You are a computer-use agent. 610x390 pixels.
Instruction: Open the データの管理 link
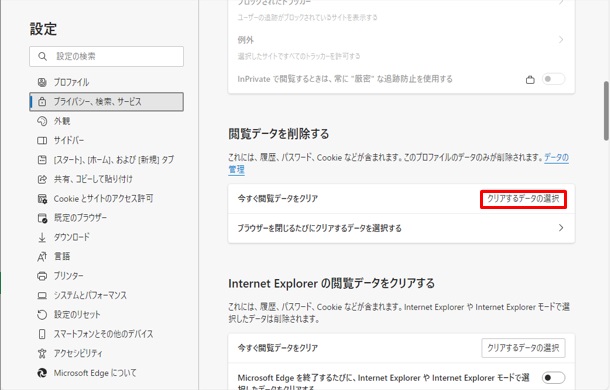pos(556,158)
